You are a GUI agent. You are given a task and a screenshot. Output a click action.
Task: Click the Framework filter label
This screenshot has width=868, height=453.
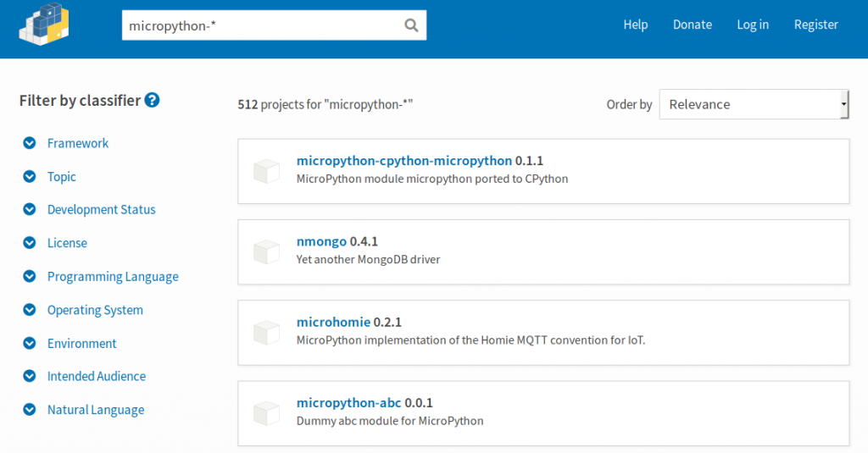(78, 143)
